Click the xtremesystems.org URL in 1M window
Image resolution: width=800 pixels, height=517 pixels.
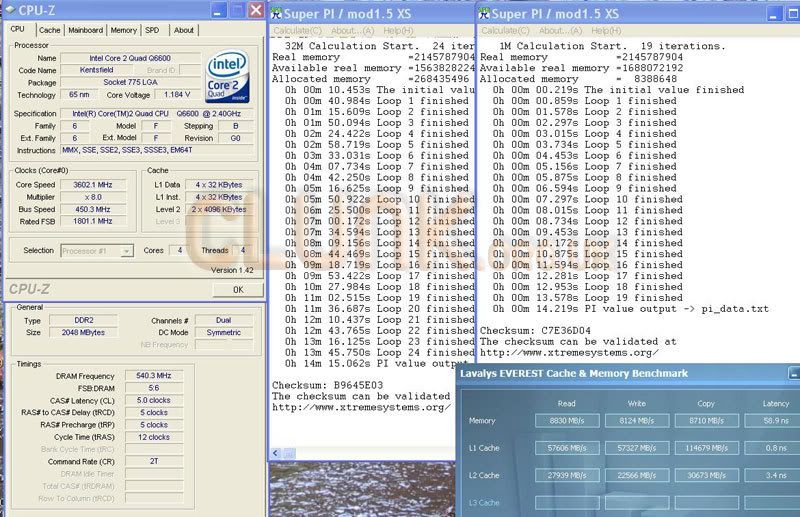click(569, 353)
